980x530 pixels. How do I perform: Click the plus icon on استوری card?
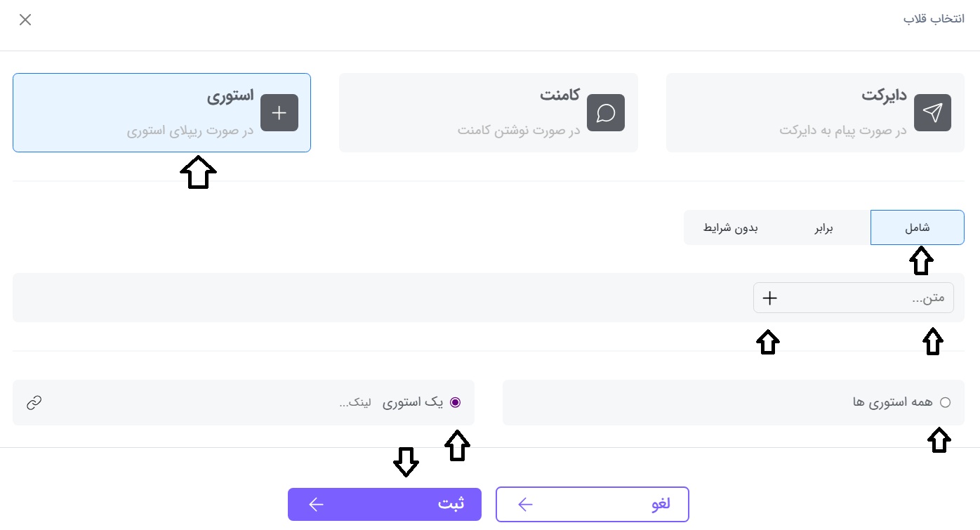coord(279,112)
